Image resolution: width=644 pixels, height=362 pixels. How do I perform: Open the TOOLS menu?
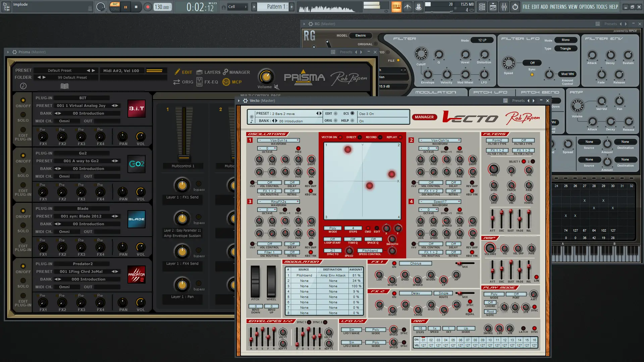click(x=601, y=7)
